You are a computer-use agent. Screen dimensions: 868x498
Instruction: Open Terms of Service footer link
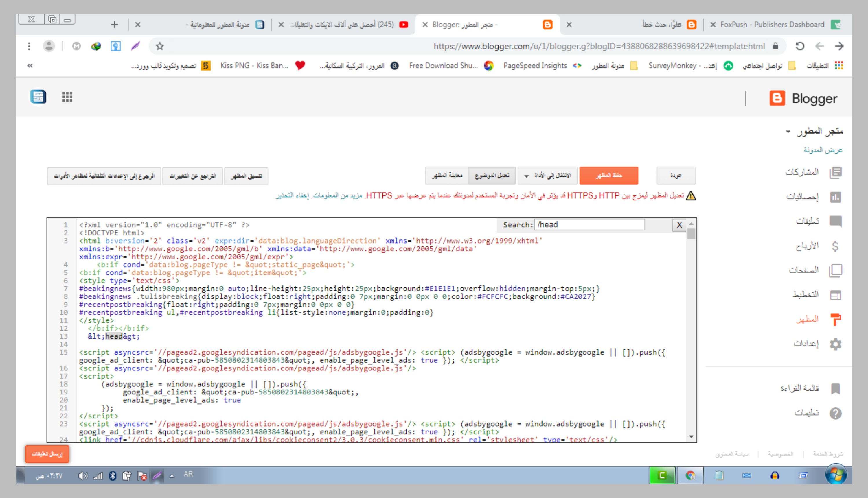coord(827,454)
